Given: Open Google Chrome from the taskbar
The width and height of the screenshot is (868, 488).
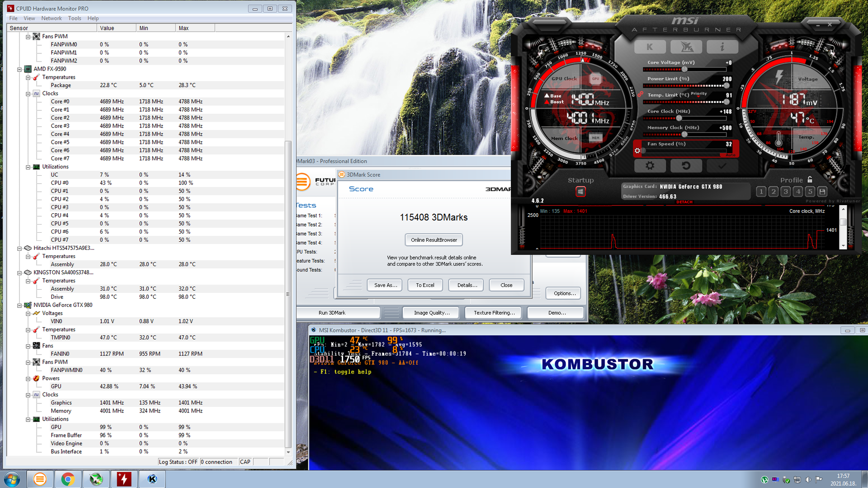Looking at the screenshot, I should 68,479.
